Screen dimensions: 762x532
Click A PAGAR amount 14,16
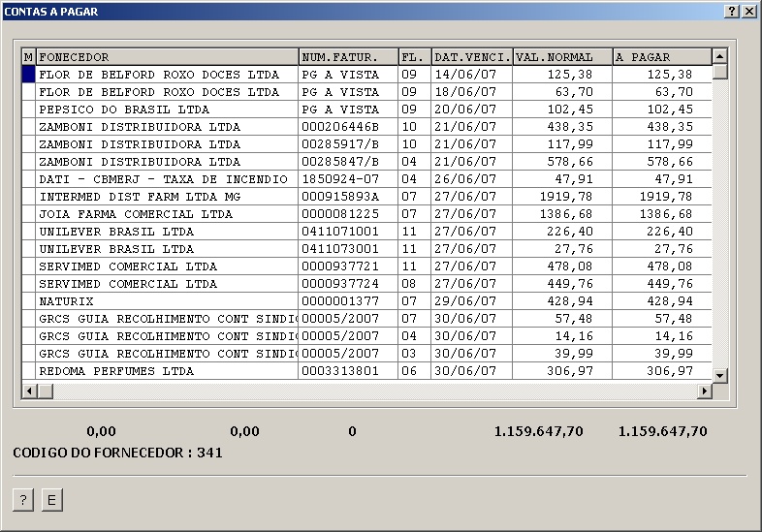coord(674,336)
